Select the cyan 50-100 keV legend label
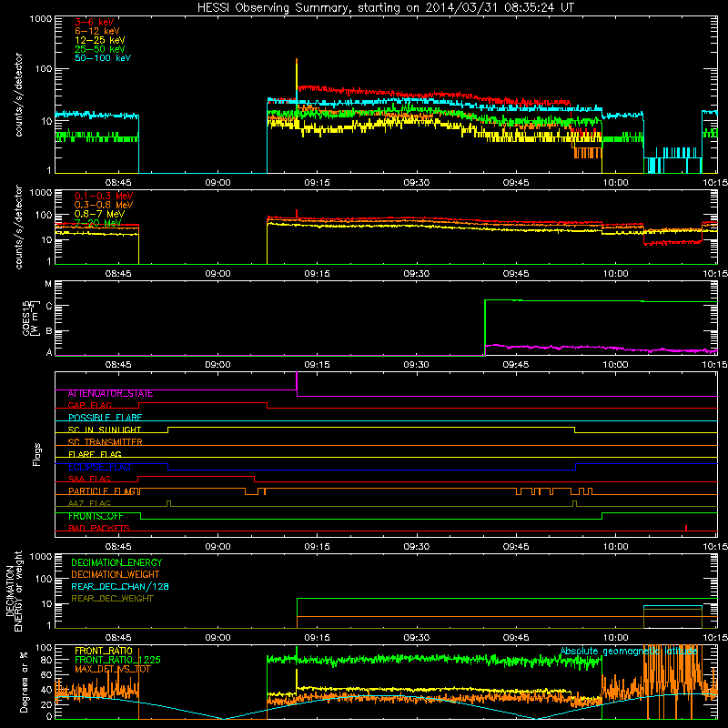This screenshot has width=728, height=728. tap(103, 58)
